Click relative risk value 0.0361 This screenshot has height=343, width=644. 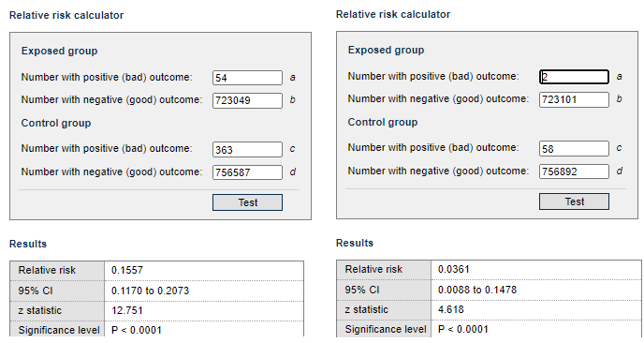tap(453, 269)
